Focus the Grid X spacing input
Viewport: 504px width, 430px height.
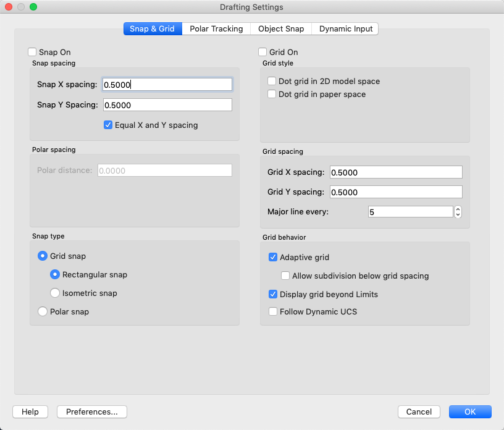coord(396,172)
